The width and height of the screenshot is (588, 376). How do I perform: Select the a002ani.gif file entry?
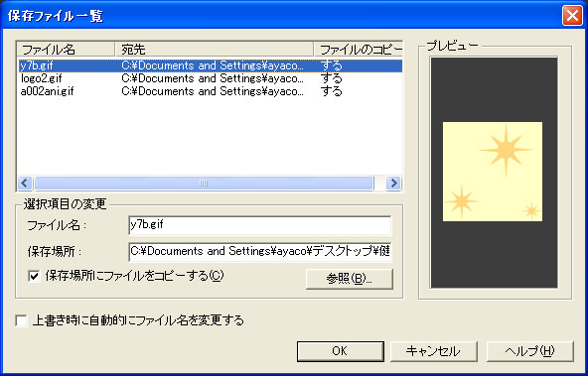[47, 91]
